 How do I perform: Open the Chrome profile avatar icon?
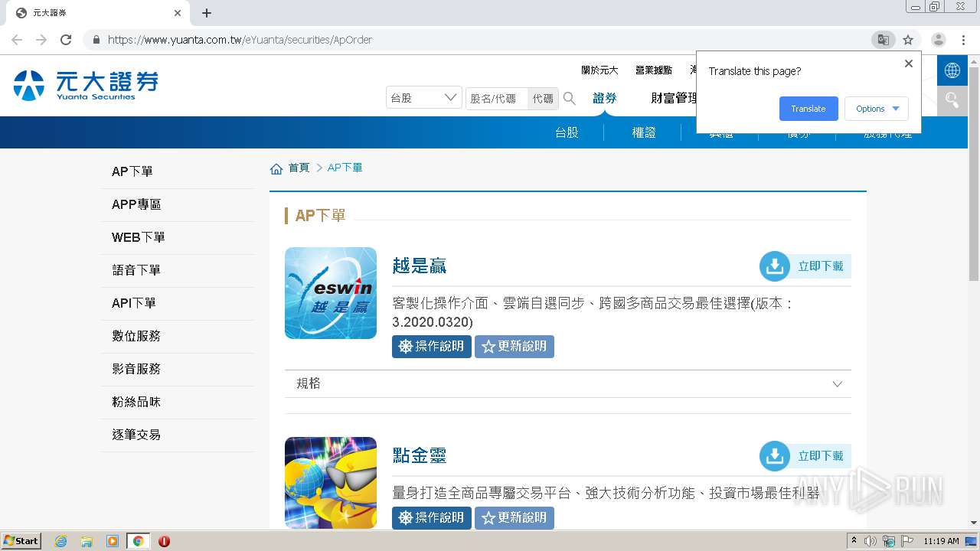click(939, 40)
